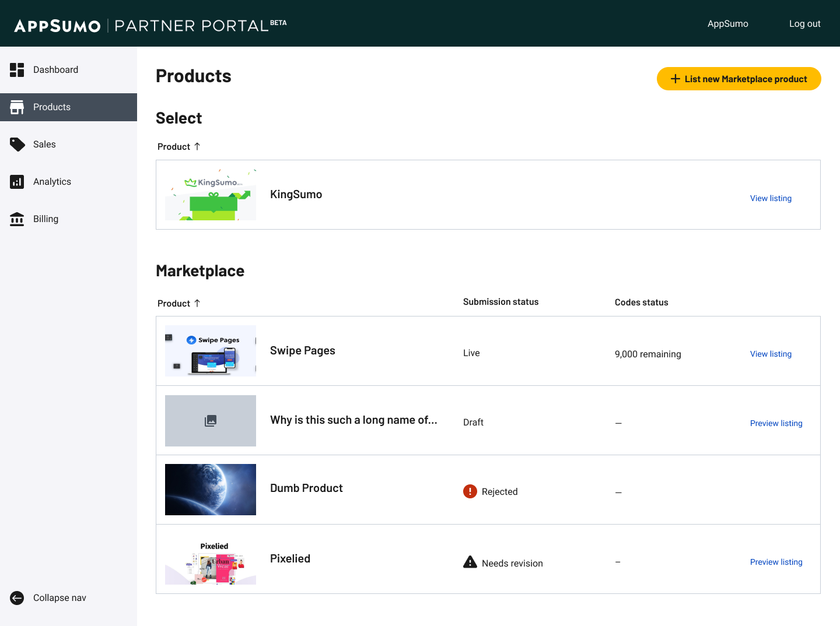840x626 pixels.
Task: Click List new Marketplace product button
Action: [x=739, y=79]
